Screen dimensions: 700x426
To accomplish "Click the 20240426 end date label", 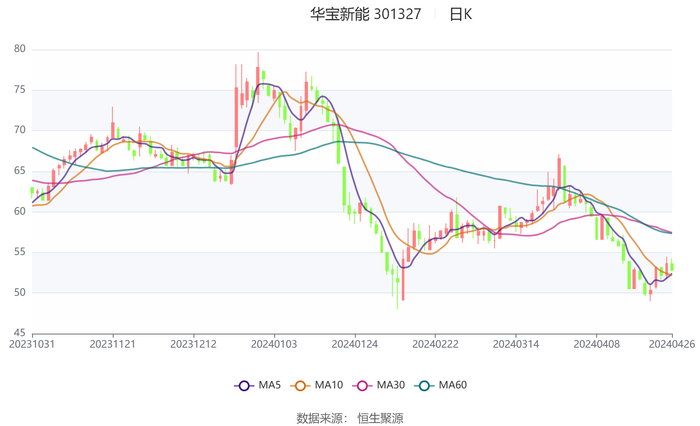I will tap(672, 343).
